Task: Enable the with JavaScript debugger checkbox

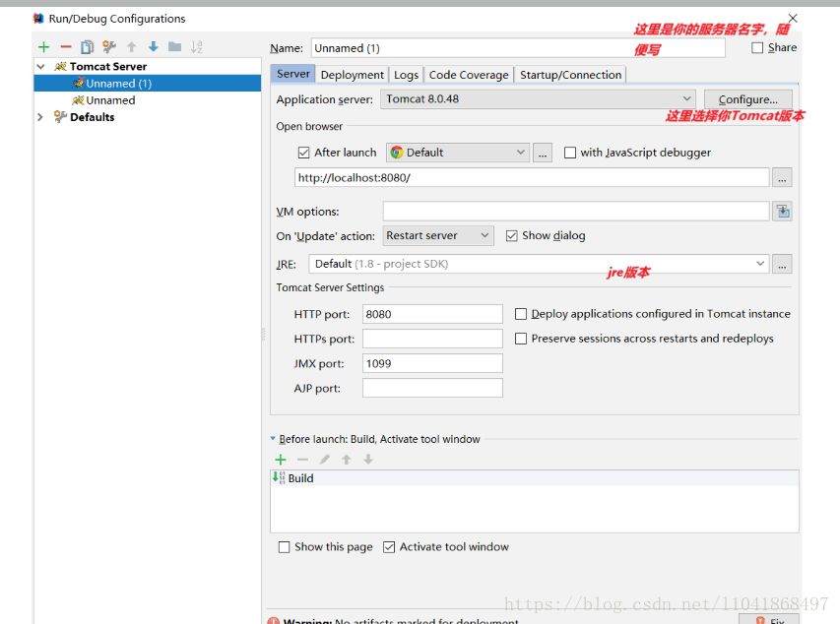Action: [x=570, y=153]
